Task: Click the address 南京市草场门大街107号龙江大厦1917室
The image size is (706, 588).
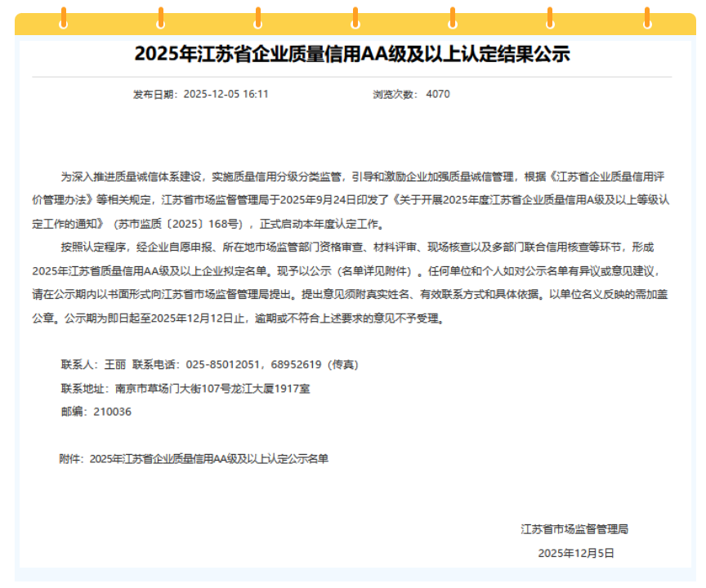Action: [x=212, y=389]
